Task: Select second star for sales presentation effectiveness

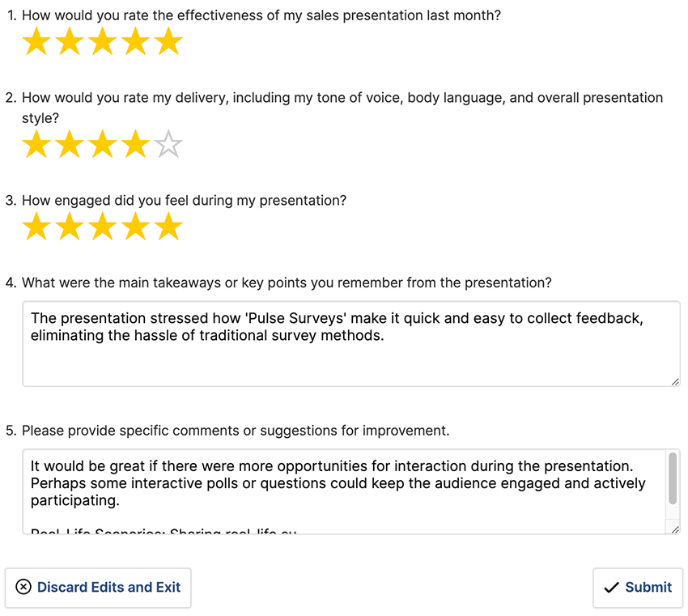Action: tap(70, 41)
